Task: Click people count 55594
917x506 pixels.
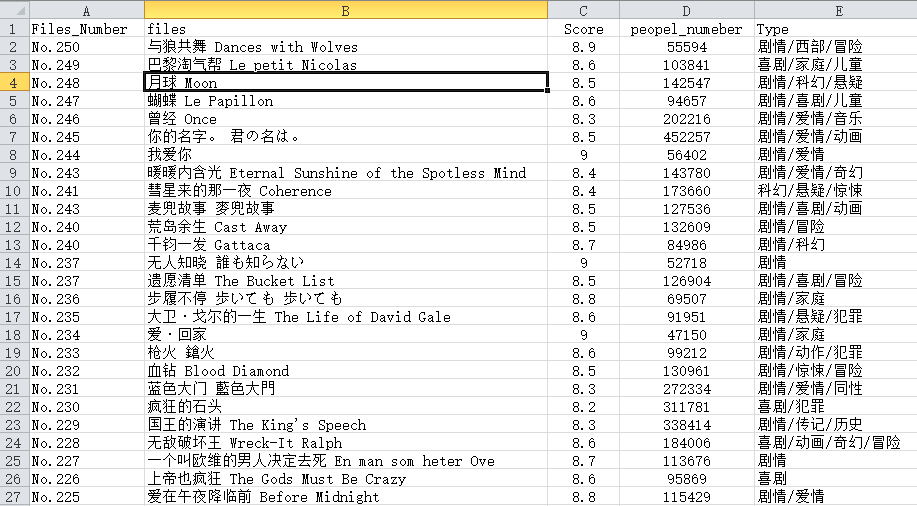Action: coord(687,47)
